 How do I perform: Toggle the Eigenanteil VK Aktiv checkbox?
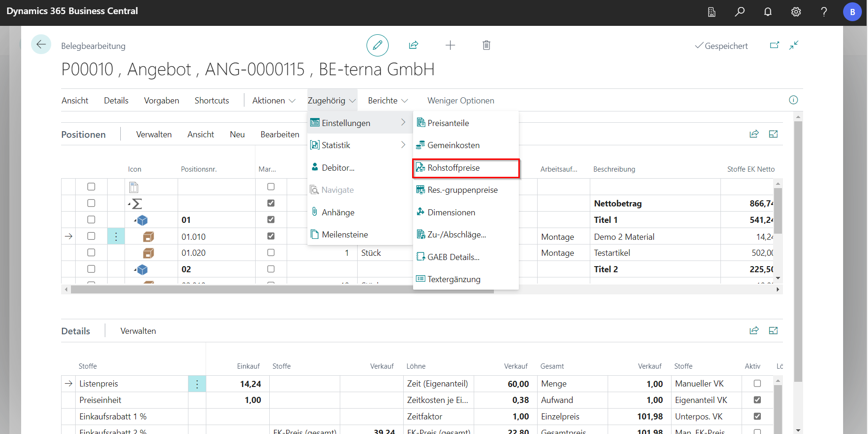pyautogui.click(x=757, y=400)
